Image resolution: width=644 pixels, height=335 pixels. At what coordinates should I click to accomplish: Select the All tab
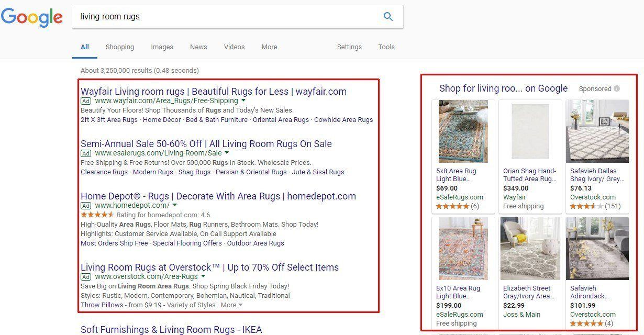(85, 47)
